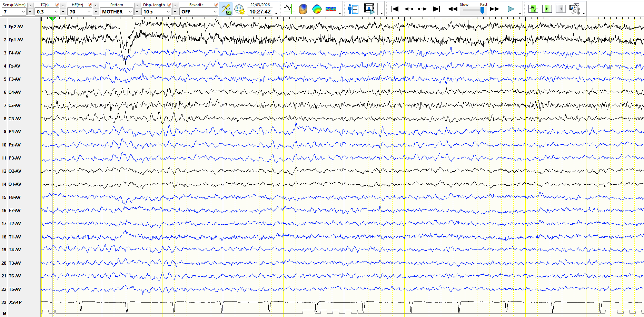644x317 pixels.
Task: Step back one page of EEG
Action: coord(409,9)
